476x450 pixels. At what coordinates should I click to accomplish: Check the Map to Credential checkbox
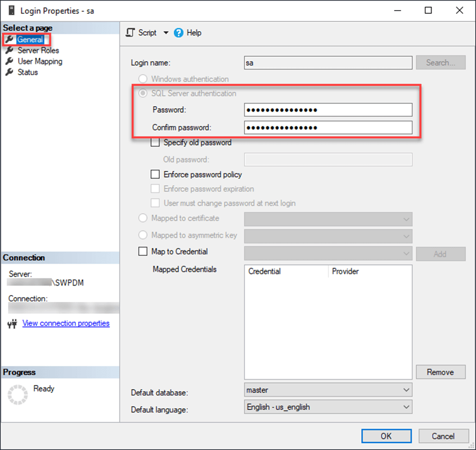pos(143,252)
